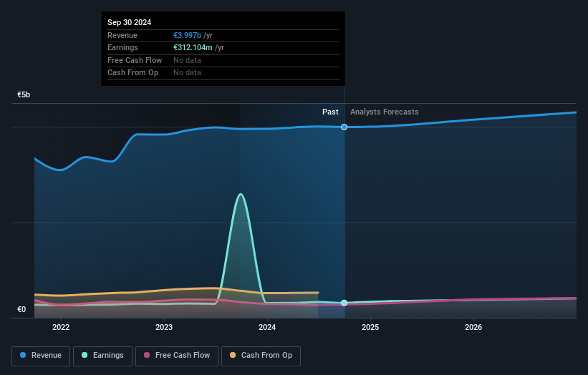Click the €5b y-axis label
The width and height of the screenshot is (588, 375).
click(24, 94)
